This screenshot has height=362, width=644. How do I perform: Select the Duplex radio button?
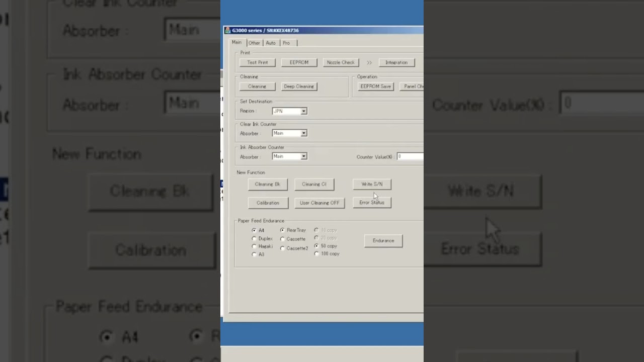254,238
